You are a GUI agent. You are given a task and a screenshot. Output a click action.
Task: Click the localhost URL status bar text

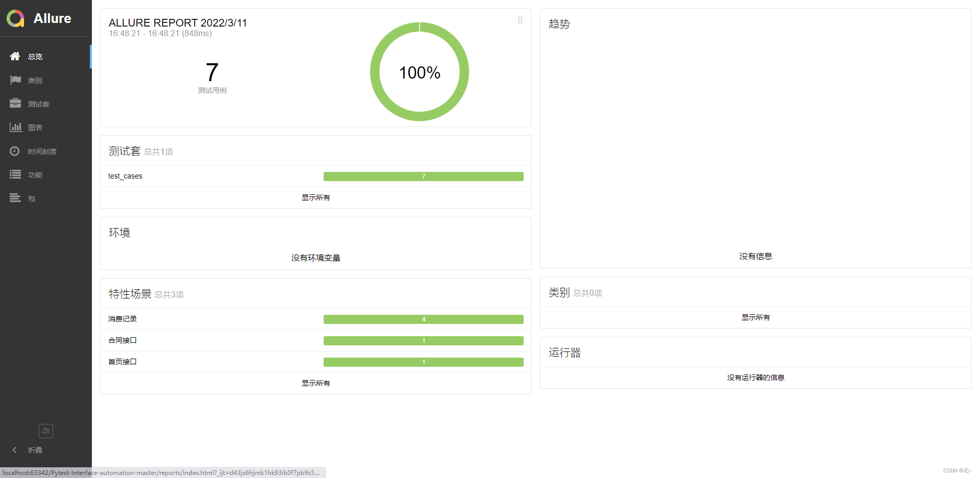coord(161,473)
